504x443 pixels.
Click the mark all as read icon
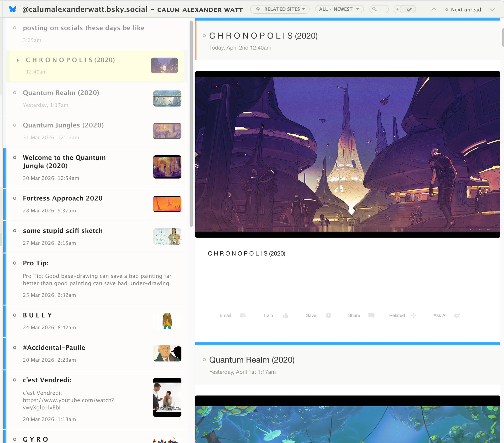coord(408,9)
